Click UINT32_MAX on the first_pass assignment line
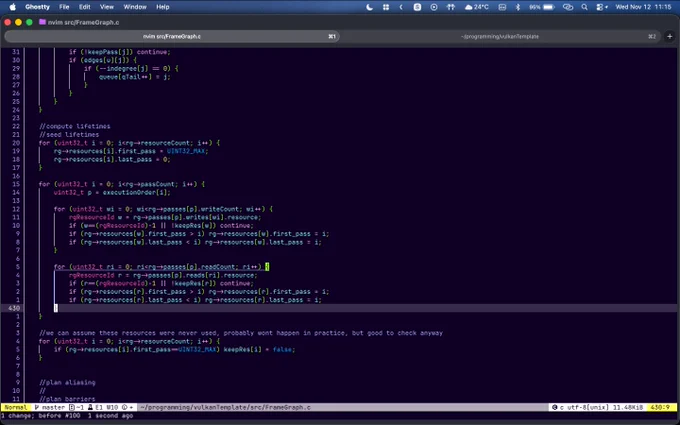680x425 pixels. (x=187, y=151)
